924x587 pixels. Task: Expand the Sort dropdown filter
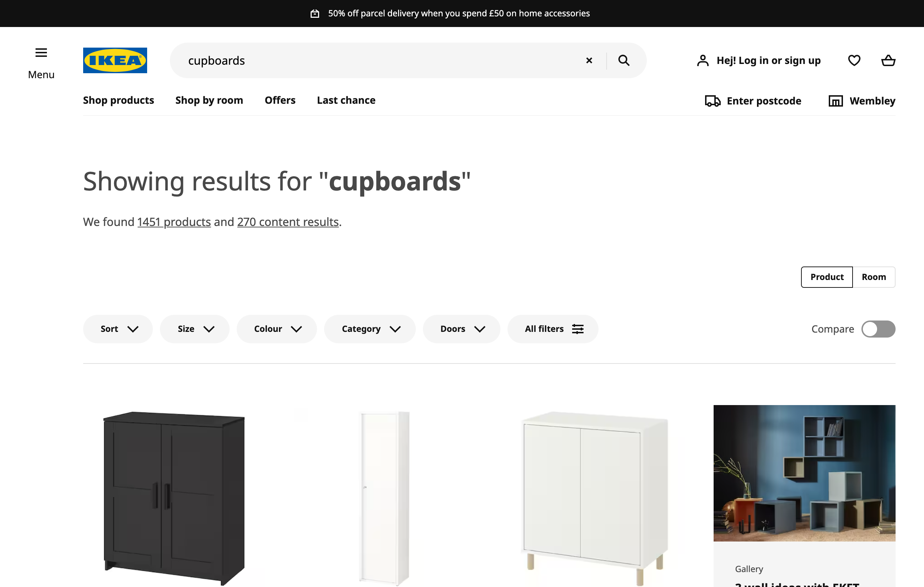118,329
